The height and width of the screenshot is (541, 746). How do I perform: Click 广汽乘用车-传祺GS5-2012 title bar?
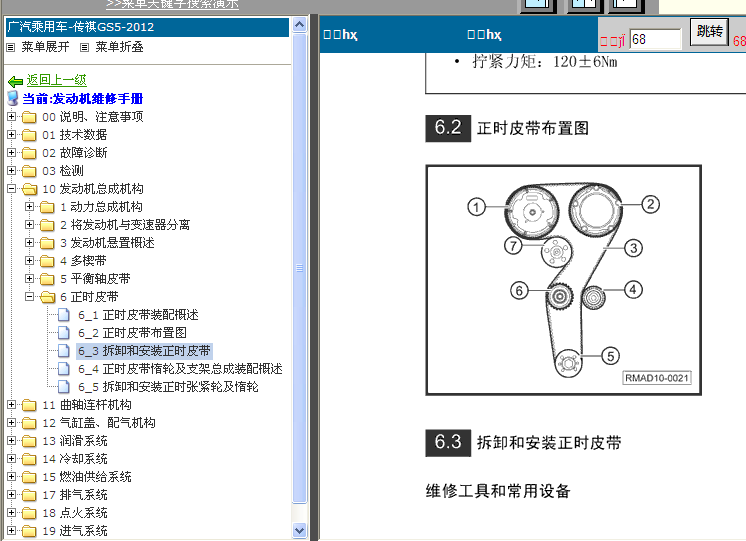click(147, 27)
